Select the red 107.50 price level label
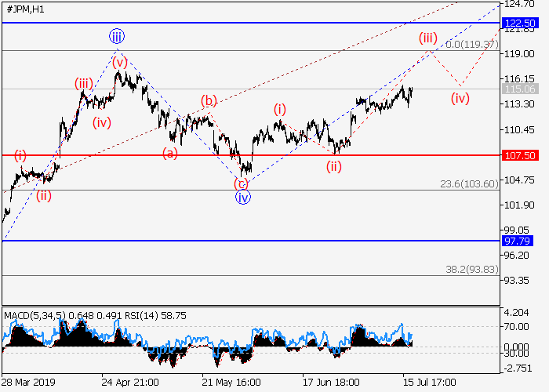Screen dimensions: 549x392 pos(519,155)
